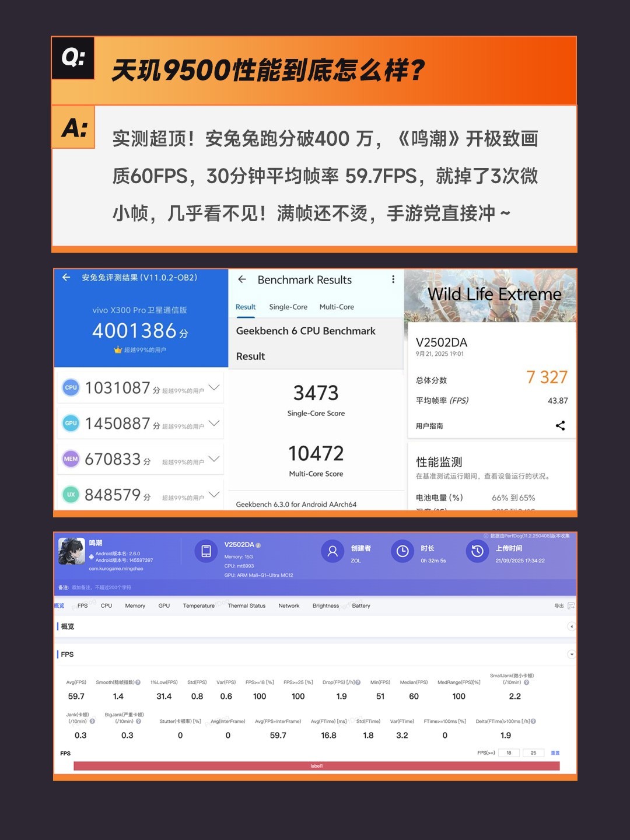
Task: Open the 用户指南 user guide link
Action: (x=429, y=426)
